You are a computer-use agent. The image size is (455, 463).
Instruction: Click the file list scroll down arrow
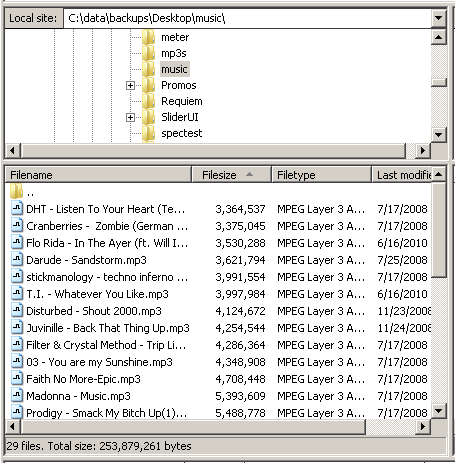(439, 411)
